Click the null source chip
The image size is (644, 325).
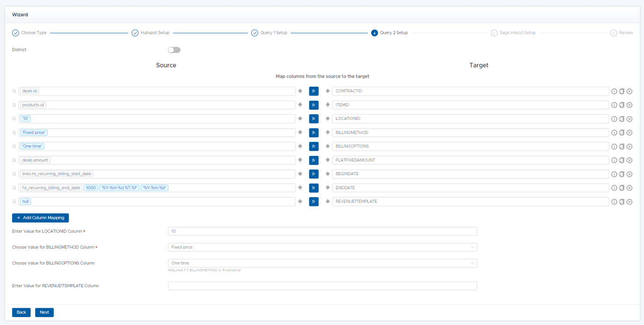point(26,201)
